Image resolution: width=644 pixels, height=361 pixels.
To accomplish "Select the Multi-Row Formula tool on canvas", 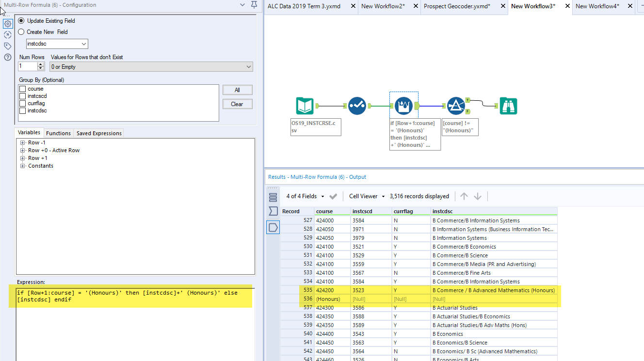I will click(x=404, y=106).
